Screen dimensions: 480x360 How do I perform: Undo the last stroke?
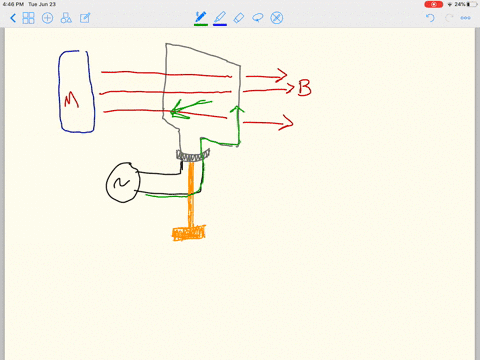click(x=430, y=18)
